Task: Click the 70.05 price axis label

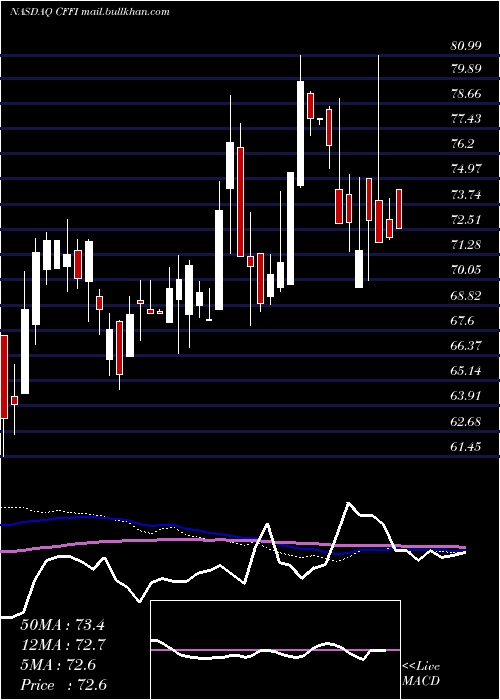Action: point(466,270)
